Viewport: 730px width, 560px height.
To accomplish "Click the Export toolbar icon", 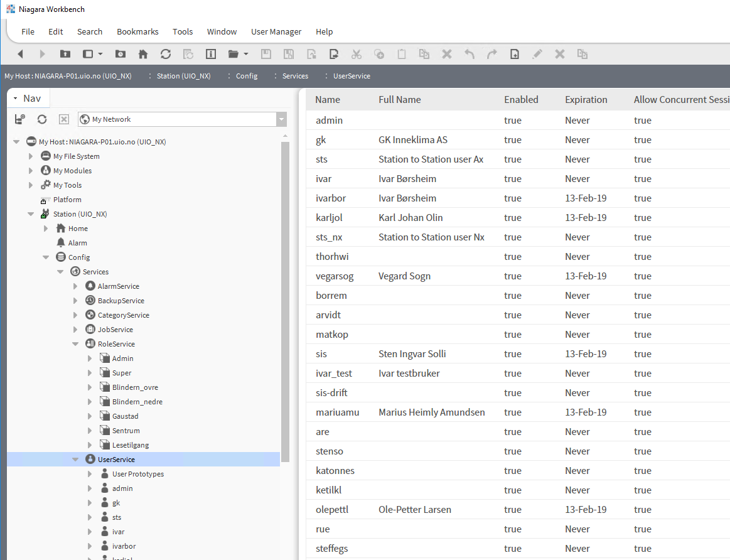I will pos(334,54).
